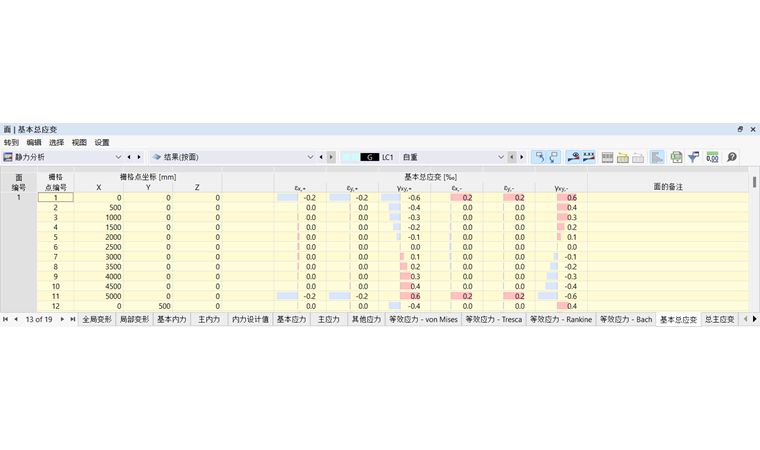The image size is (760, 450).
Task: Open the blue funnel filter icon
Action: coord(694,157)
